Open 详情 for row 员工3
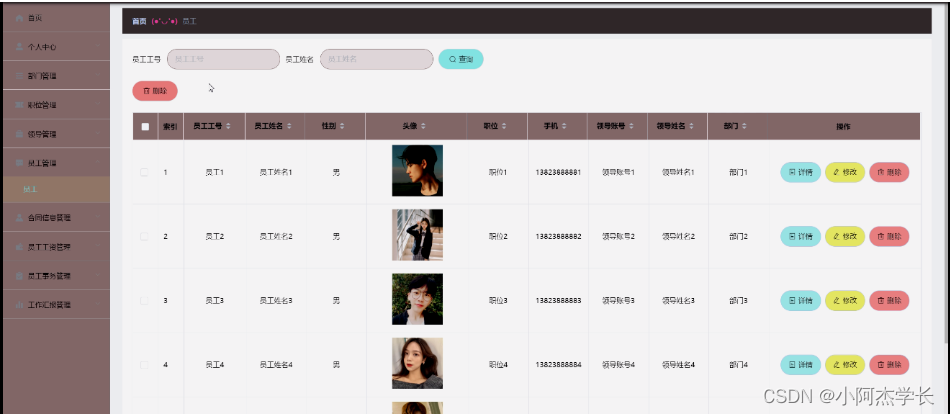The image size is (950, 415). pos(800,300)
